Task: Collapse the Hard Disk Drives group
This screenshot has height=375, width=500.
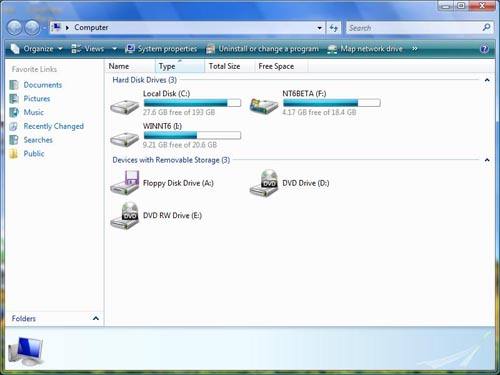Action: (x=487, y=80)
